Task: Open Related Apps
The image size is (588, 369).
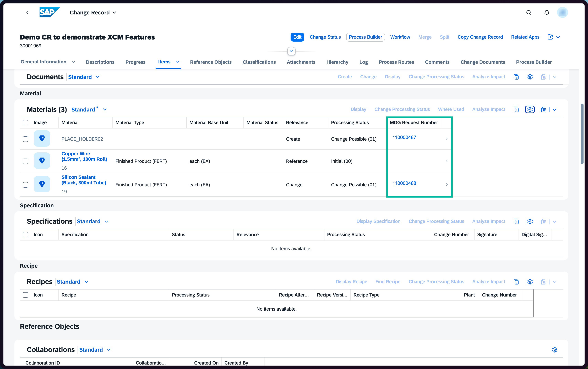Action: pos(525,37)
